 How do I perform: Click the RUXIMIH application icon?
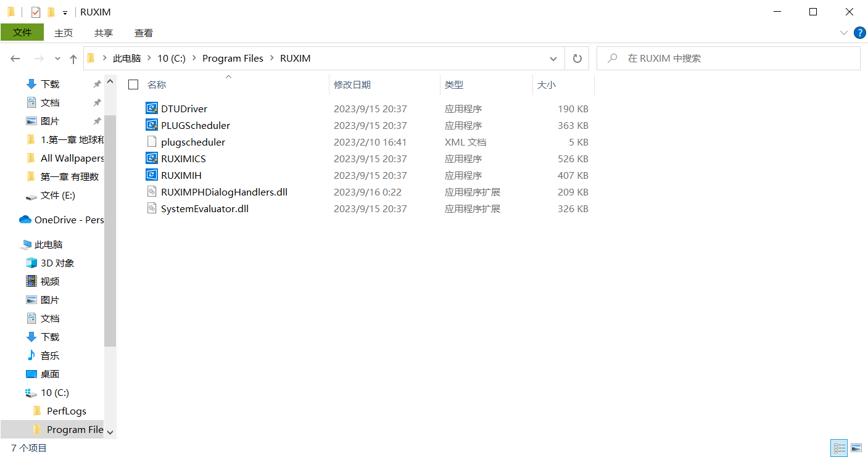[152, 175]
